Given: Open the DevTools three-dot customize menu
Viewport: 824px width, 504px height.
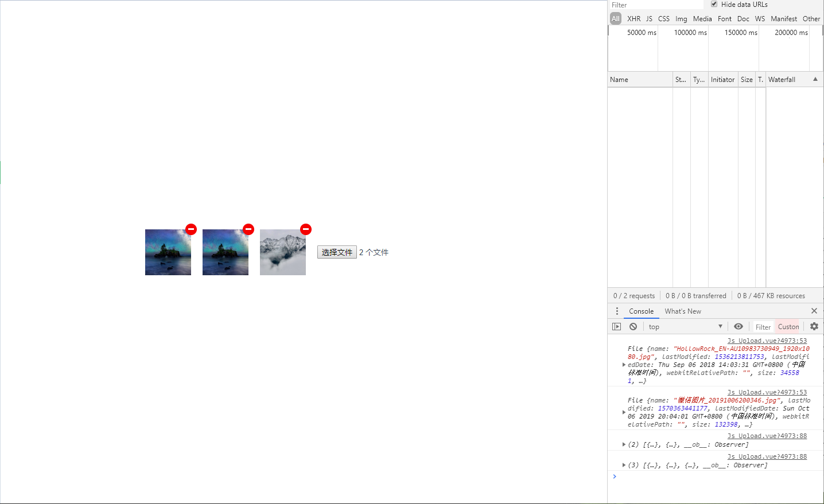Looking at the screenshot, I should (617, 311).
